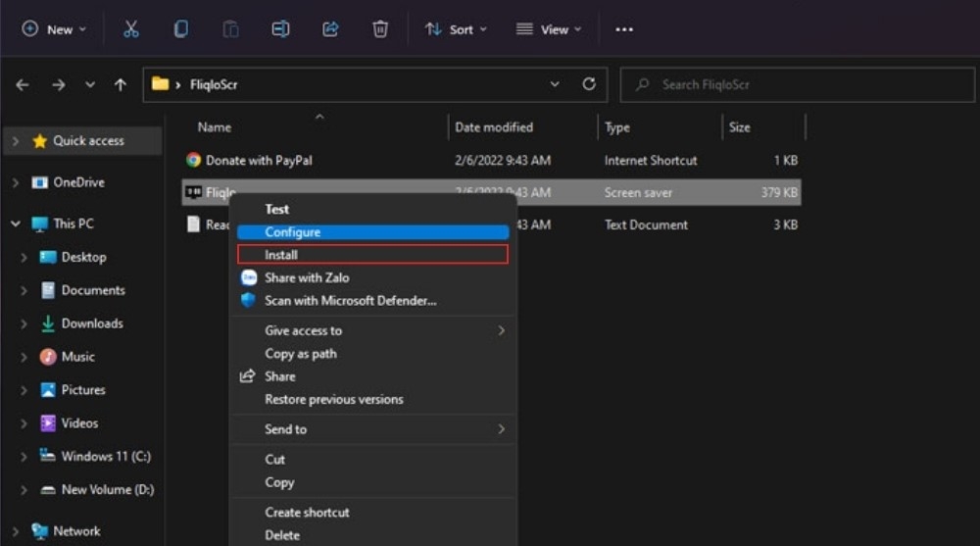Screen dimensions: 980x546
Task: Collapse the This PC tree node
Action: [16, 223]
